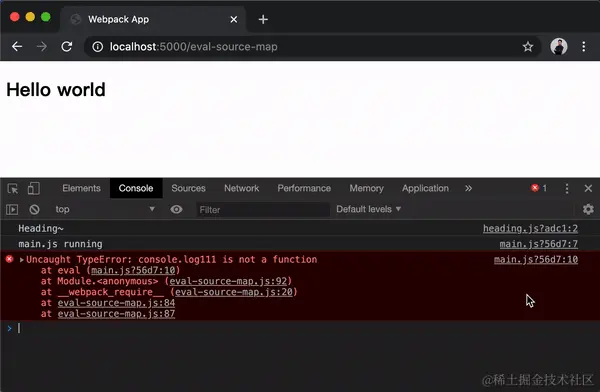This screenshot has height=392, width=600.
Task: Click the 'Heading~' log message
Action: (x=41, y=229)
